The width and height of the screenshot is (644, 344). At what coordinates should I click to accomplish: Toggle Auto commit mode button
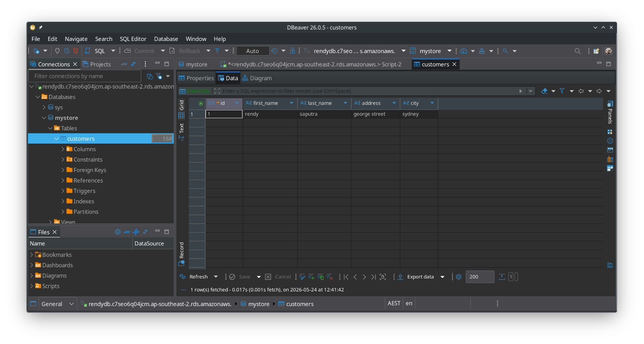(253, 51)
